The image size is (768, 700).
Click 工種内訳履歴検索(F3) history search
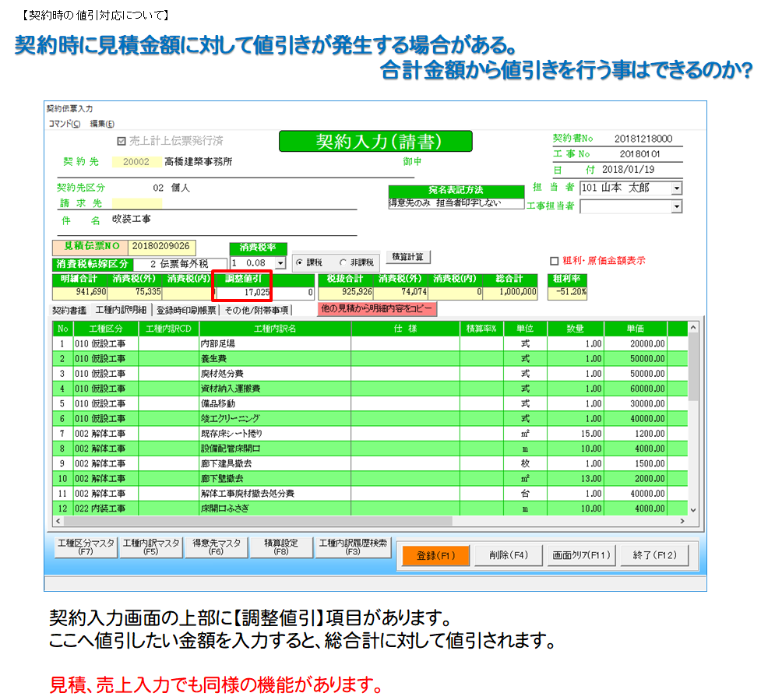(x=353, y=547)
